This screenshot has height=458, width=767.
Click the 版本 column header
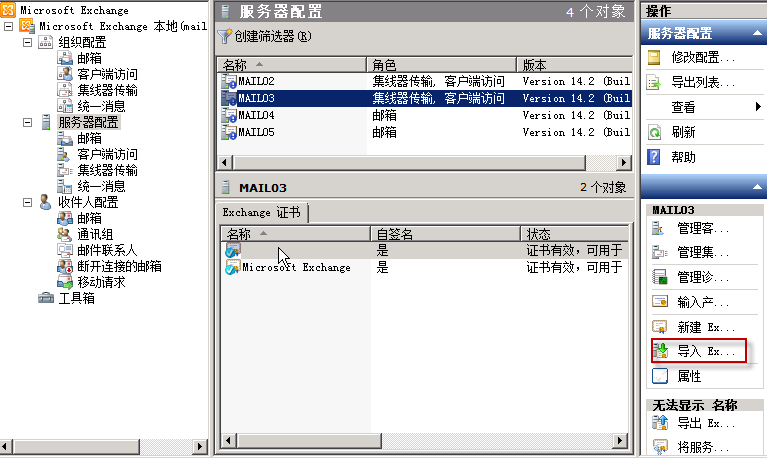point(574,65)
